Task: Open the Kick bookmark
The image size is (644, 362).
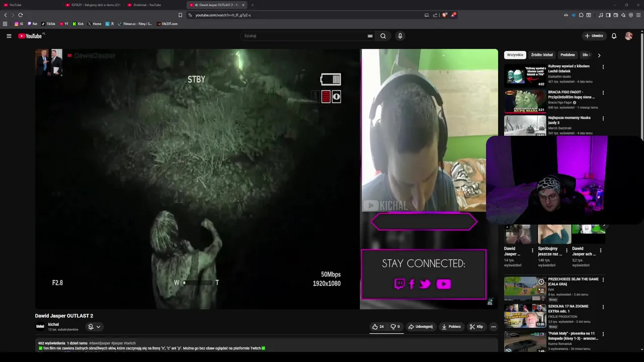Action: (78, 24)
